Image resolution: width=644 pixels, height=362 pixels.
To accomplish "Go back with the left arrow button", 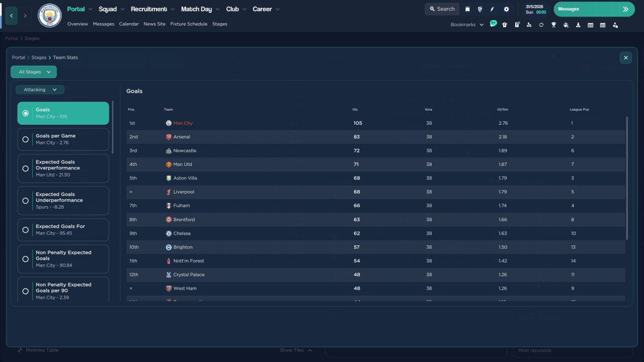I will 12,16.
